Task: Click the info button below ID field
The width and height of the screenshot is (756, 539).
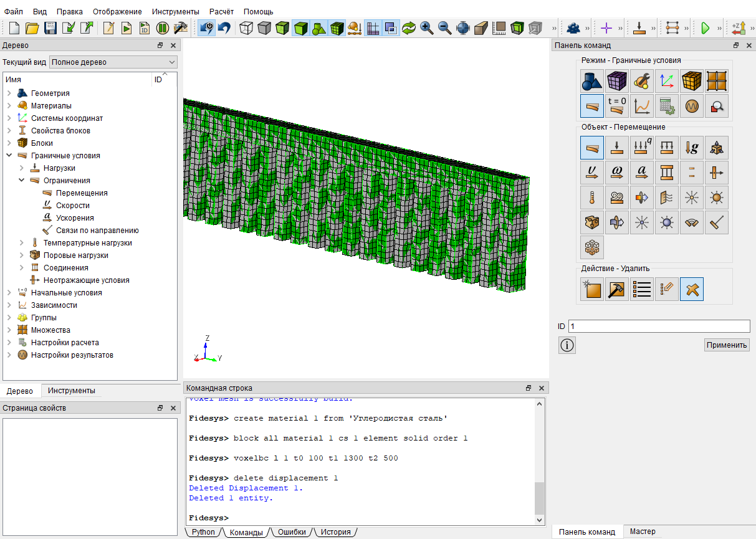Action: pyautogui.click(x=567, y=345)
